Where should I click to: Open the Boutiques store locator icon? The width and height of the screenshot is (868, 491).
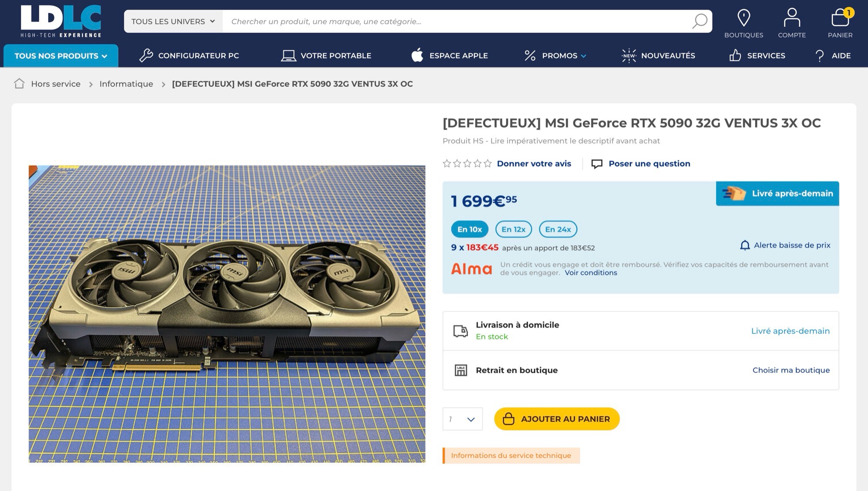(x=743, y=18)
